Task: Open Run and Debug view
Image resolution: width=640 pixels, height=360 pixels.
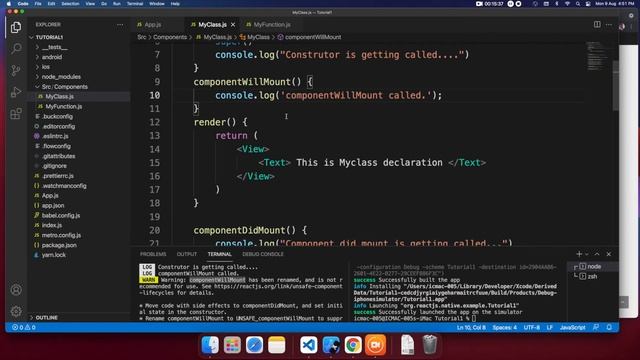Action: (x=16, y=92)
